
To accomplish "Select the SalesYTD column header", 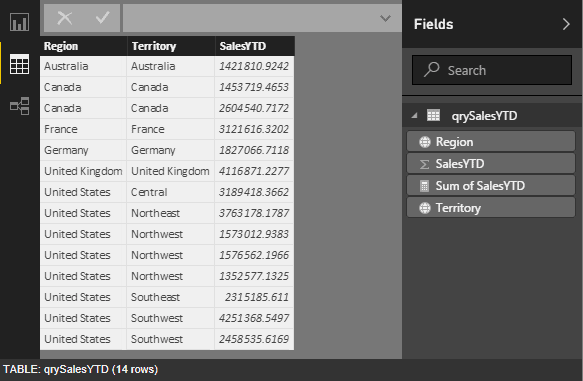I will (255, 46).
